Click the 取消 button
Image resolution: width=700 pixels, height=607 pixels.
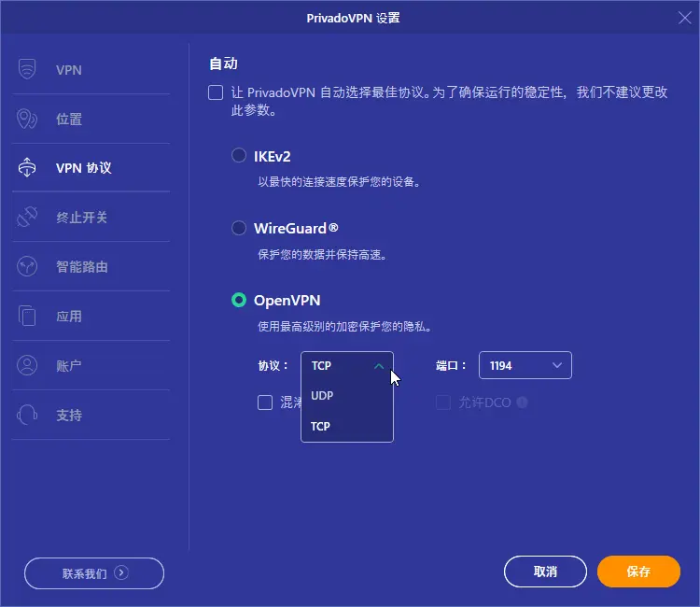point(545,572)
